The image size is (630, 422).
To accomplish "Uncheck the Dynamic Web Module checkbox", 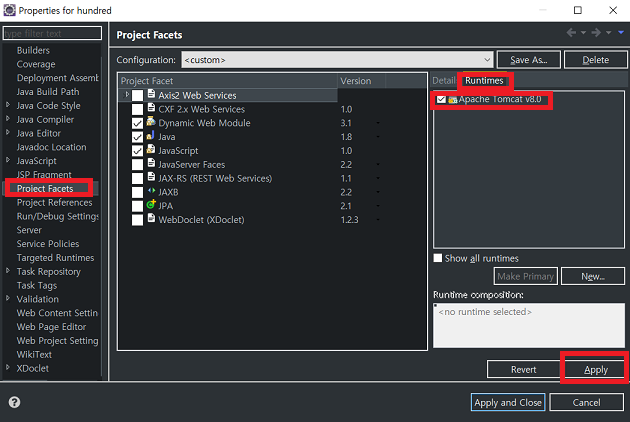I will point(137,123).
